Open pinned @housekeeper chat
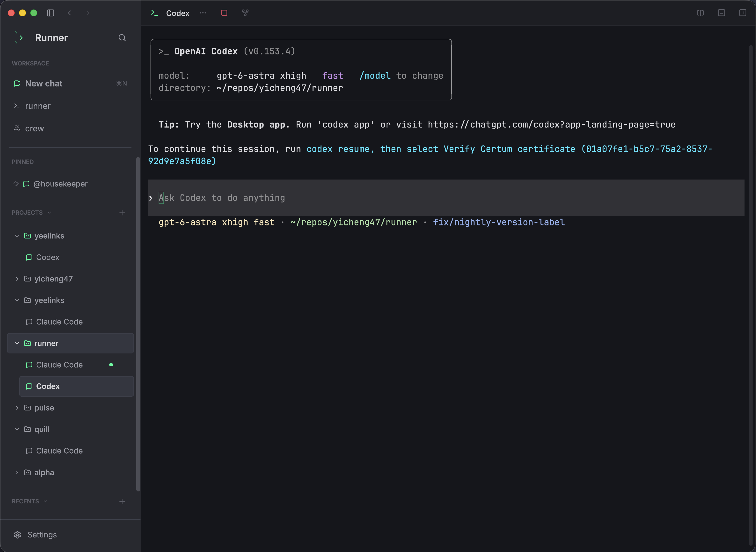Image resolution: width=756 pixels, height=552 pixels. click(x=70, y=184)
